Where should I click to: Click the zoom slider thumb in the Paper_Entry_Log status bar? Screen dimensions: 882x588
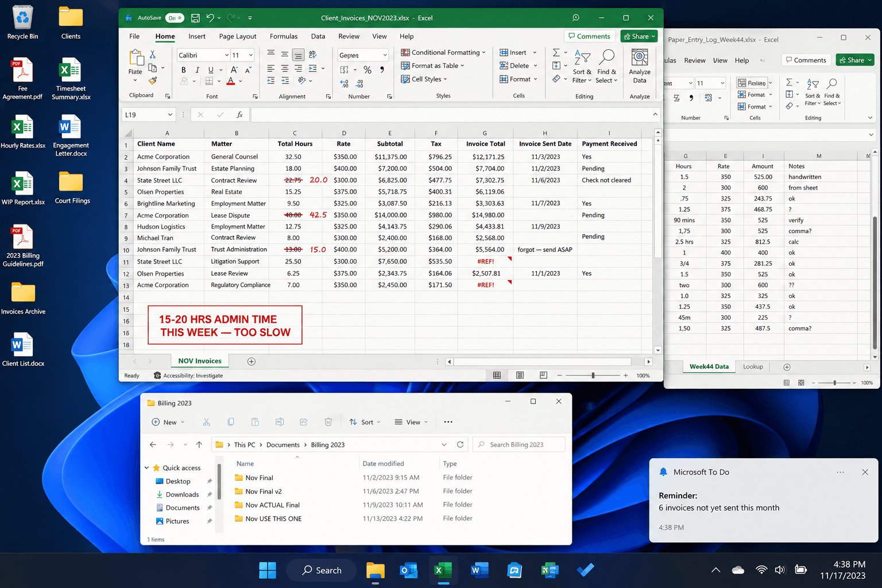pyautogui.click(x=834, y=382)
